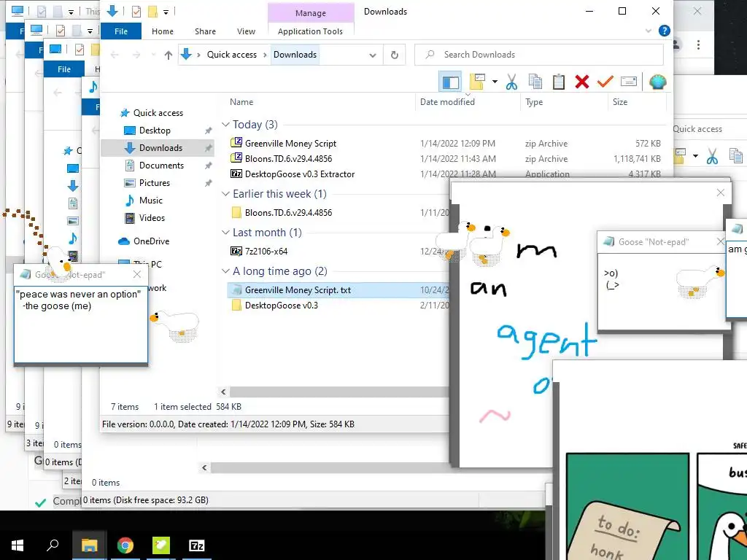747x560 pixels.
Task: Unpin Pictures using its pin icon
Action: point(208,183)
